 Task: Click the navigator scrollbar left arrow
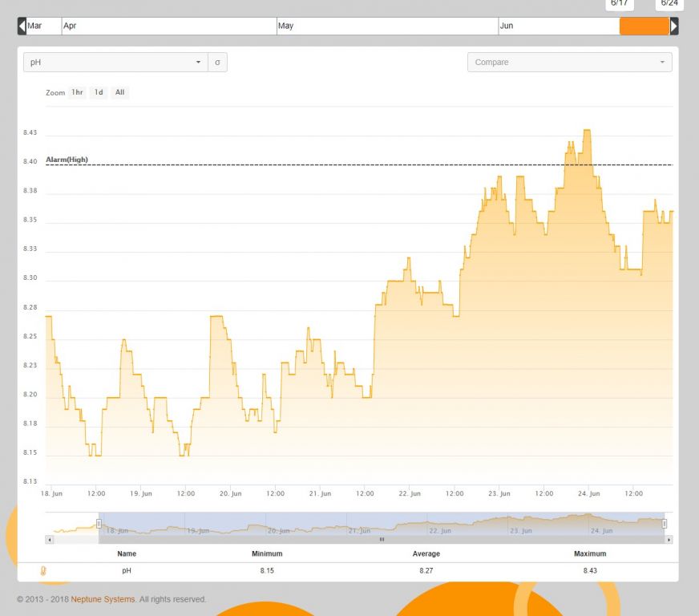pos(50,540)
